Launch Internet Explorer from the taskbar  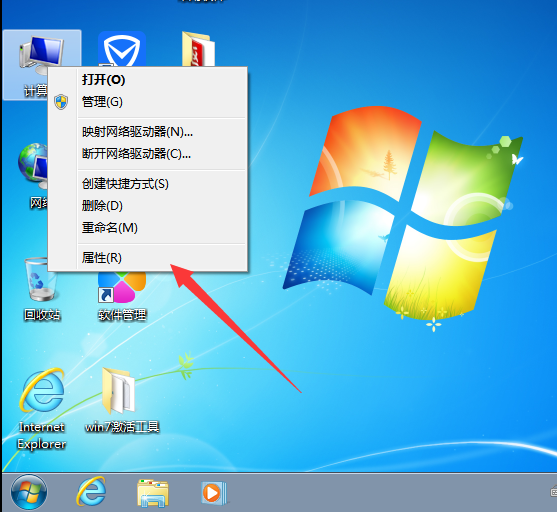coord(91,492)
